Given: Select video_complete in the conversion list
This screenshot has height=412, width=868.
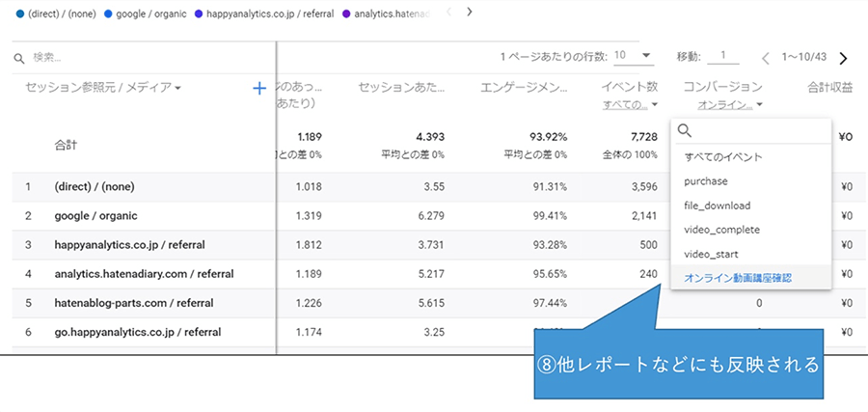Looking at the screenshot, I should pyautogui.click(x=750, y=230).
